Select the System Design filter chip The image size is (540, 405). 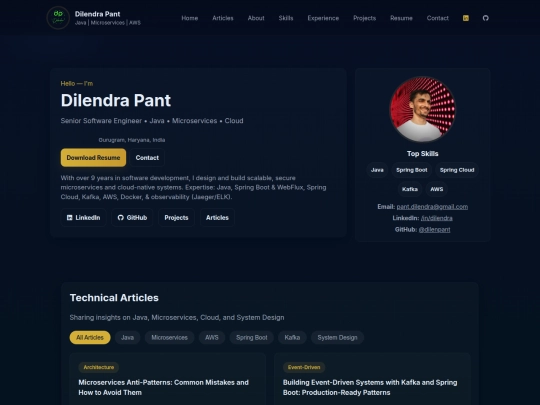337,338
